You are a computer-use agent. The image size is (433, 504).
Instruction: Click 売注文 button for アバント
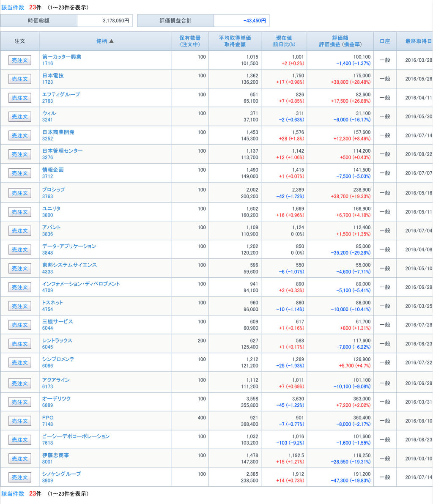pos(19,231)
